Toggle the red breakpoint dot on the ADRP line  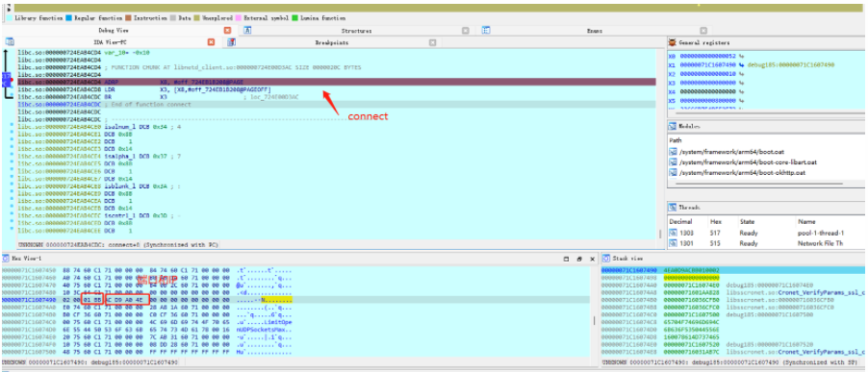click(x=12, y=81)
